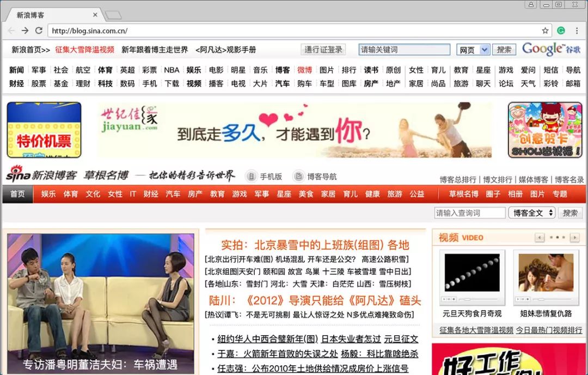Viewport: 588px width, 375px height.
Task: Open Chrome's menu via the three-dot icon
Action: coord(577,31)
